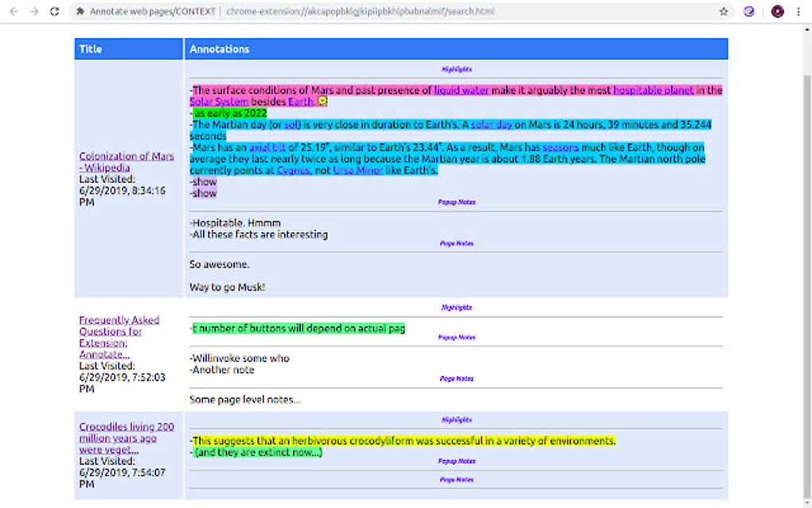Screen dimensions: 812x508
Task: Click the winking emoji after the Earth highlight
Action: pos(322,102)
